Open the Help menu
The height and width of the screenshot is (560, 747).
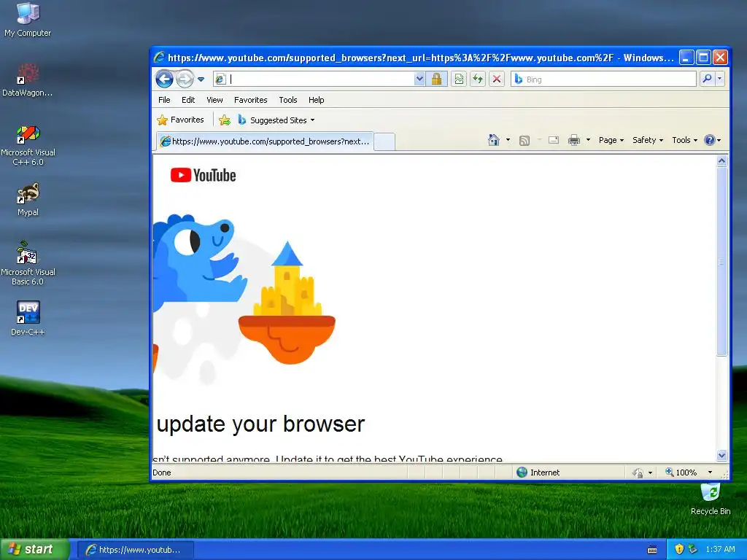click(317, 100)
